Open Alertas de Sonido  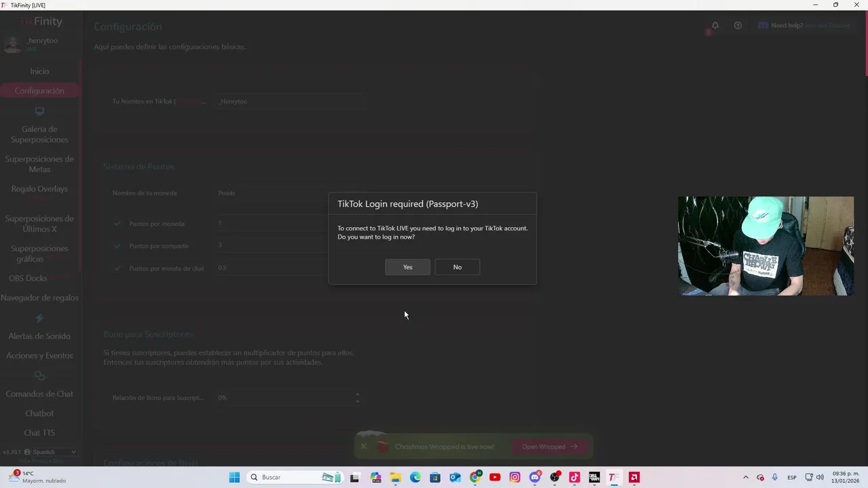[x=39, y=336]
